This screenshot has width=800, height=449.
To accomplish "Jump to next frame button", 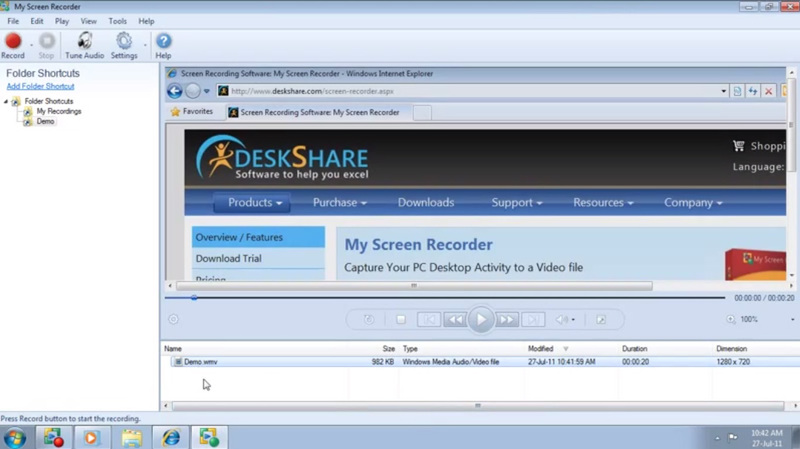I will [x=533, y=319].
